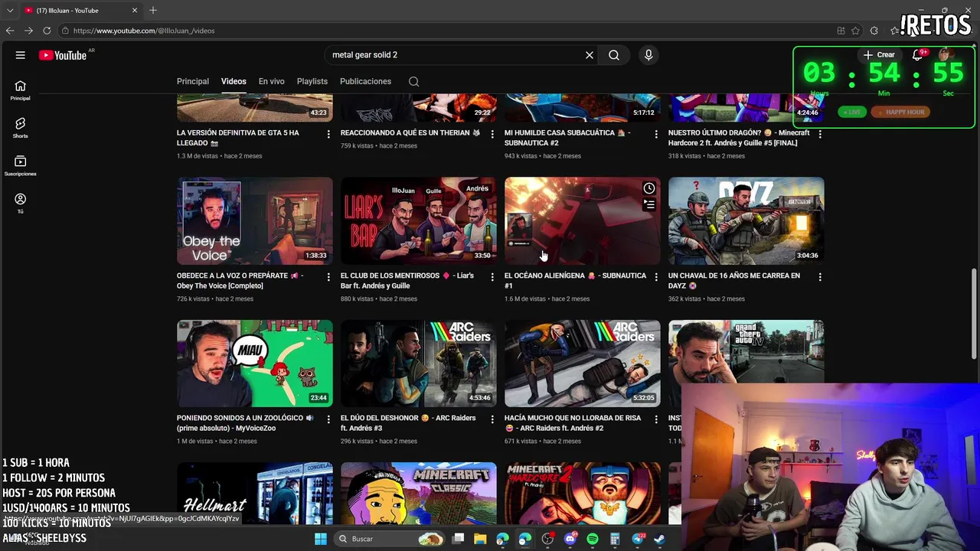
Task: Open EL CLUB DE LOS MENTIROSOS title
Action: pyautogui.click(x=407, y=280)
